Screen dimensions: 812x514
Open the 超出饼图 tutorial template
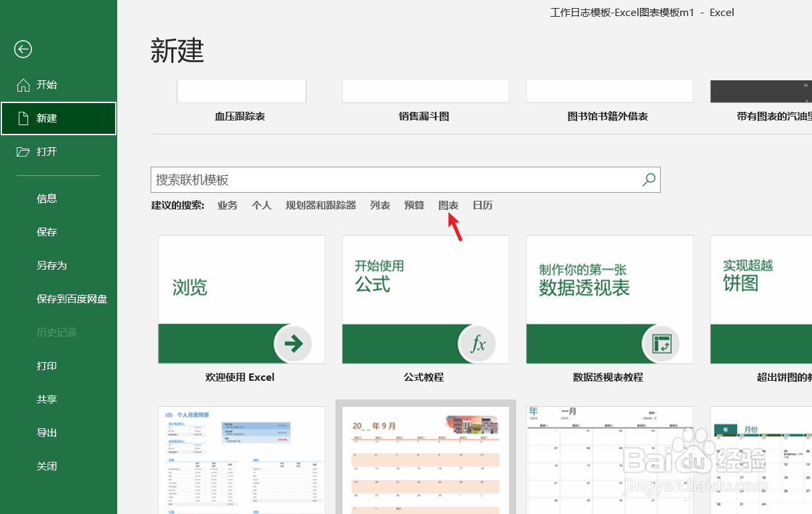click(x=761, y=299)
